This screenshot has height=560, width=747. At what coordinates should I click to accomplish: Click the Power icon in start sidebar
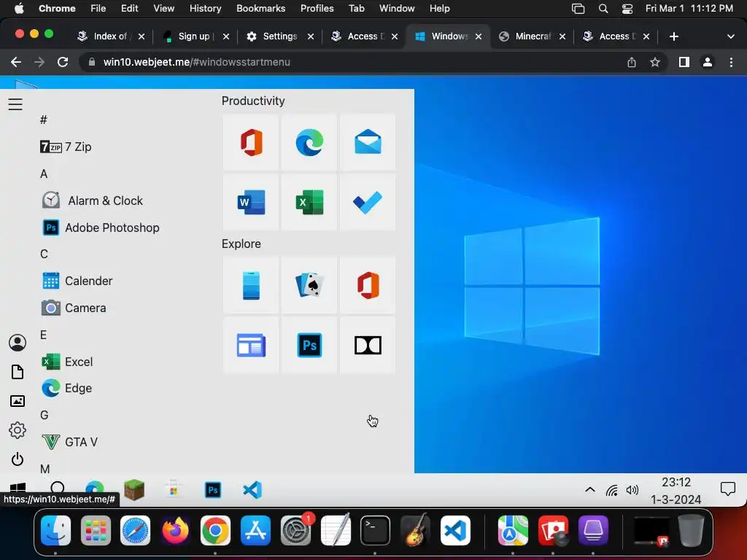(18, 459)
